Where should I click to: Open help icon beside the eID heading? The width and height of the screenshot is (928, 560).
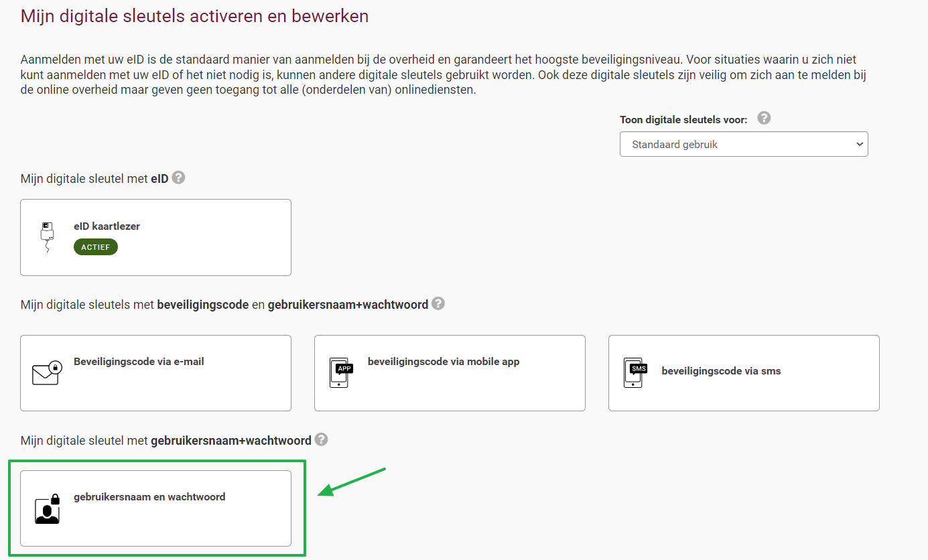[178, 177]
